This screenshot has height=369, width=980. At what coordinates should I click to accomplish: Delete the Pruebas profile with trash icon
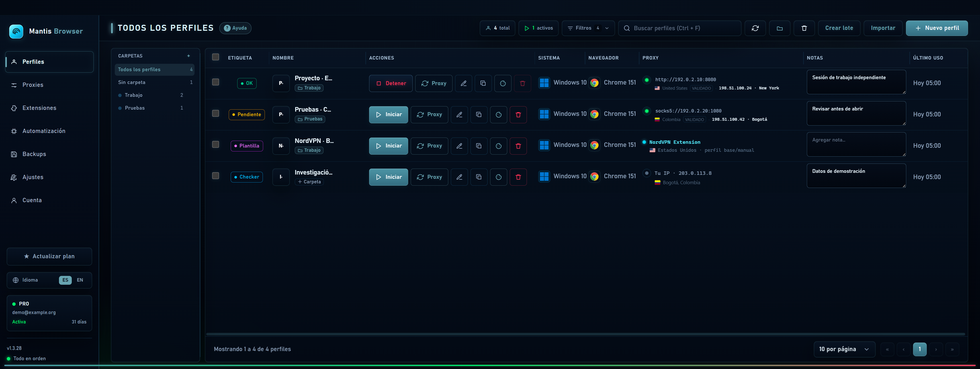(518, 114)
